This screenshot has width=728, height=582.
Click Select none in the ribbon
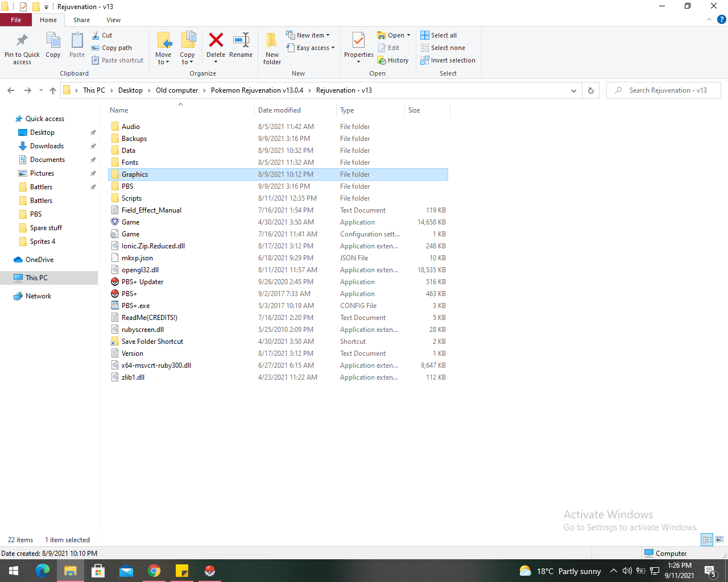[443, 48]
